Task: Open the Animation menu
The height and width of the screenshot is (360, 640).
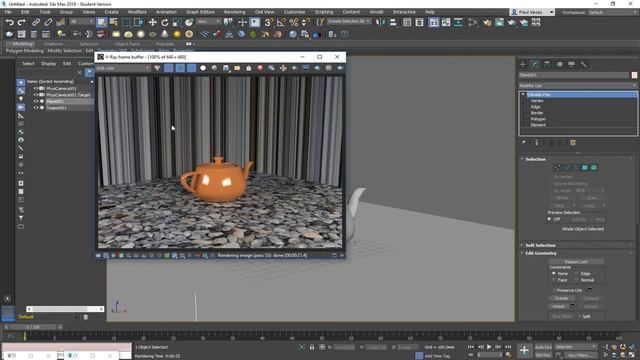Action: point(167,12)
